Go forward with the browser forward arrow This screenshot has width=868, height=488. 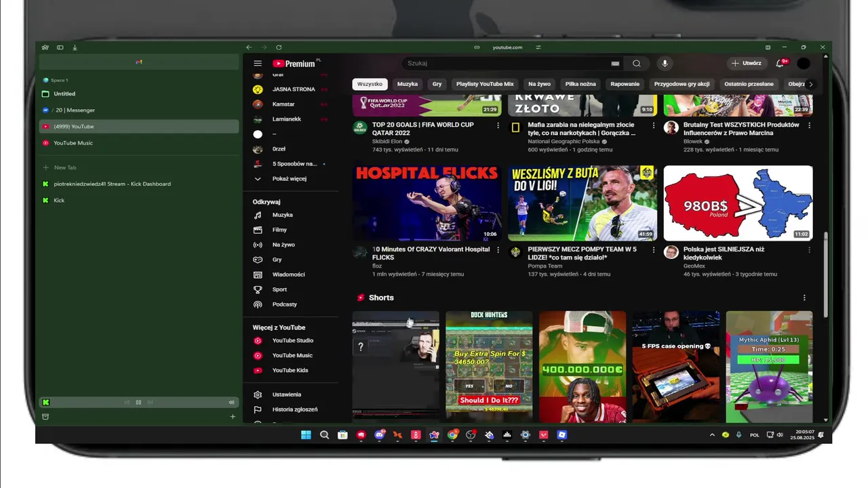tap(264, 47)
